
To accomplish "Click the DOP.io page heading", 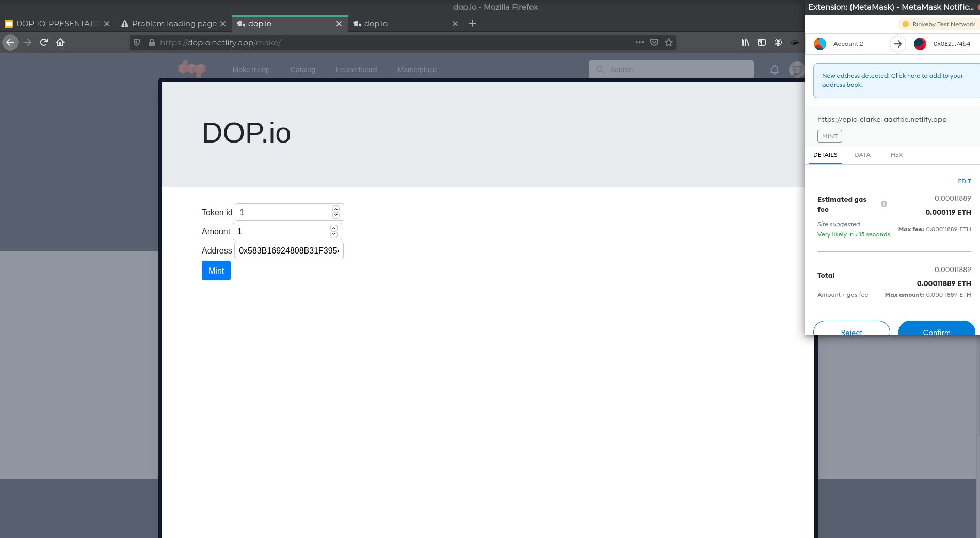I will tap(246, 133).
